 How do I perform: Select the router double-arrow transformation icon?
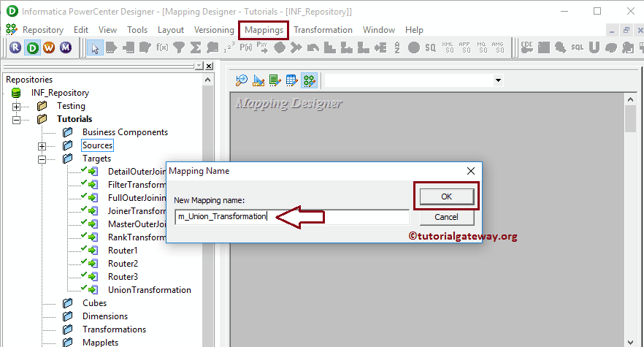(296, 47)
